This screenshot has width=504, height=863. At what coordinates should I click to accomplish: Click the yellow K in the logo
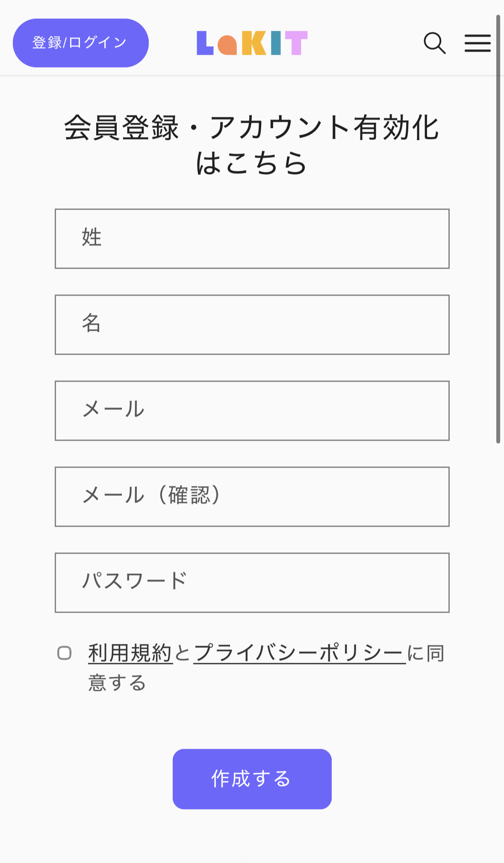[x=254, y=43]
